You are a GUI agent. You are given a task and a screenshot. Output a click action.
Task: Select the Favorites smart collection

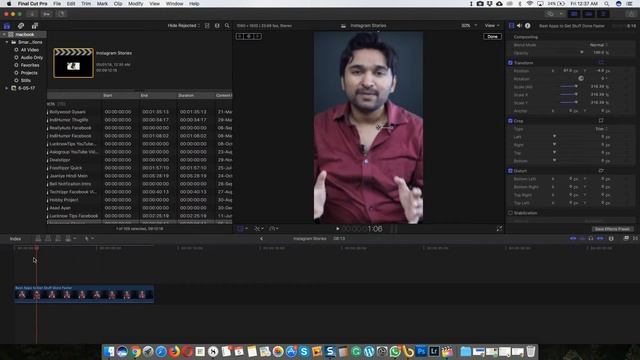coord(30,65)
